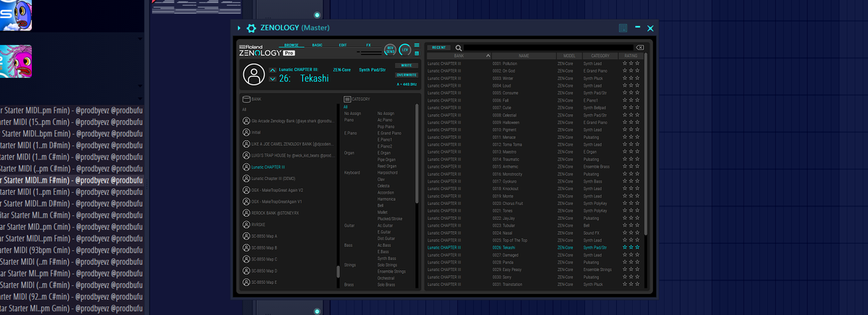Screen dimensions: 868x315
Task: Show RECENT presets
Action: 439,48
